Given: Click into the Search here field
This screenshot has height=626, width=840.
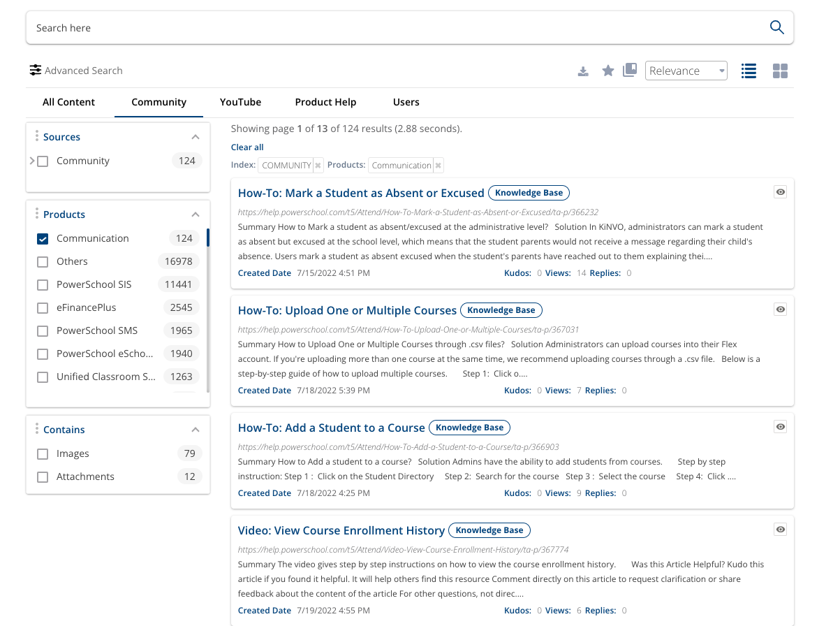Looking at the screenshot, I should click(x=391, y=28).
